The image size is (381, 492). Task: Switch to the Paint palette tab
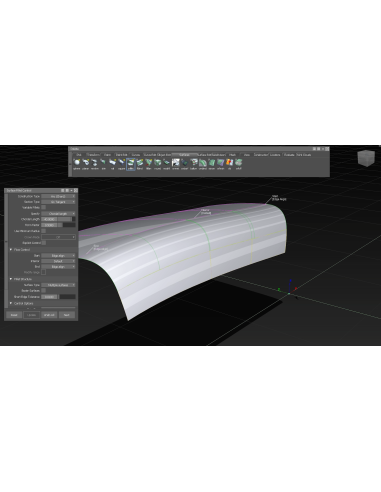point(107,155)
